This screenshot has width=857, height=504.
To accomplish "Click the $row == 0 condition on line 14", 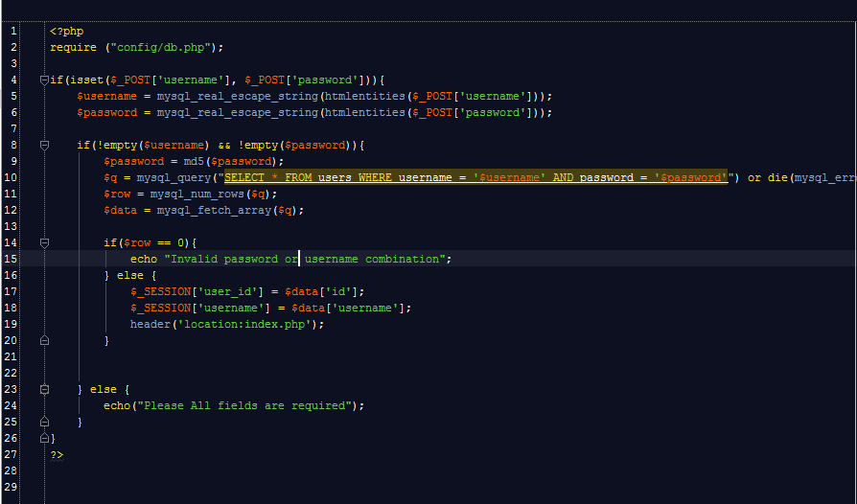I will pos(153,242).
